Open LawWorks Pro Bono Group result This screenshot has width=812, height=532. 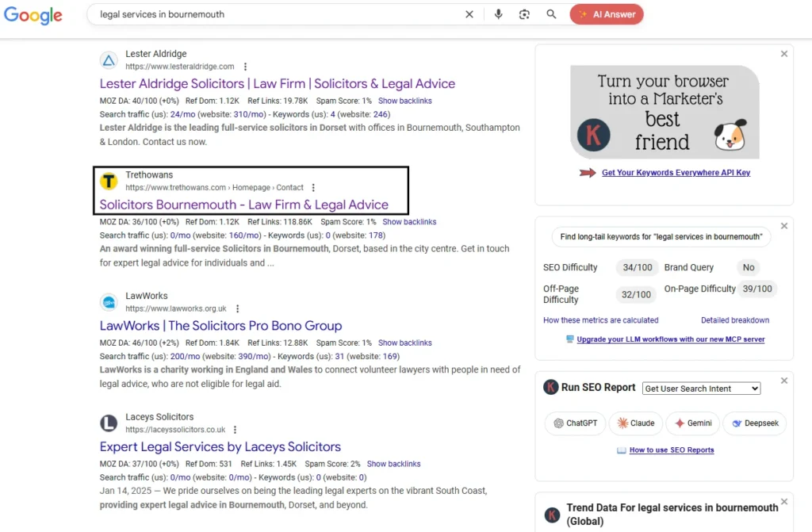(x=220, y=326)
